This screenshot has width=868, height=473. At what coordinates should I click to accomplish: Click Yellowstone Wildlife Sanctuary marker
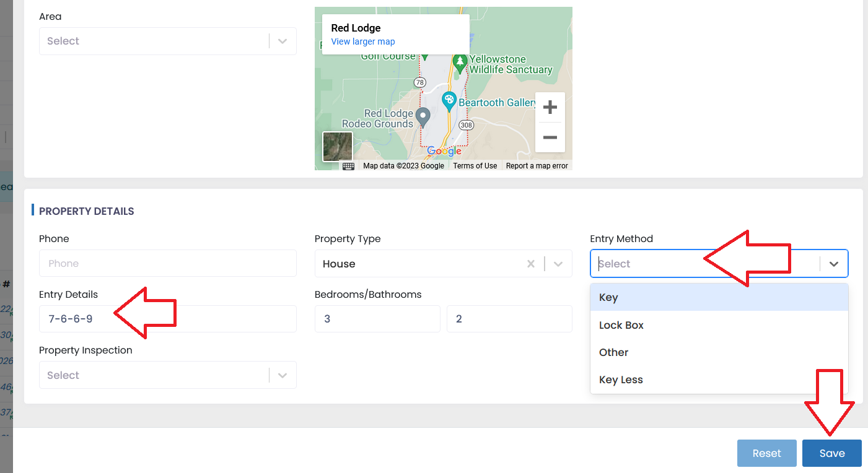click(460, 62)
